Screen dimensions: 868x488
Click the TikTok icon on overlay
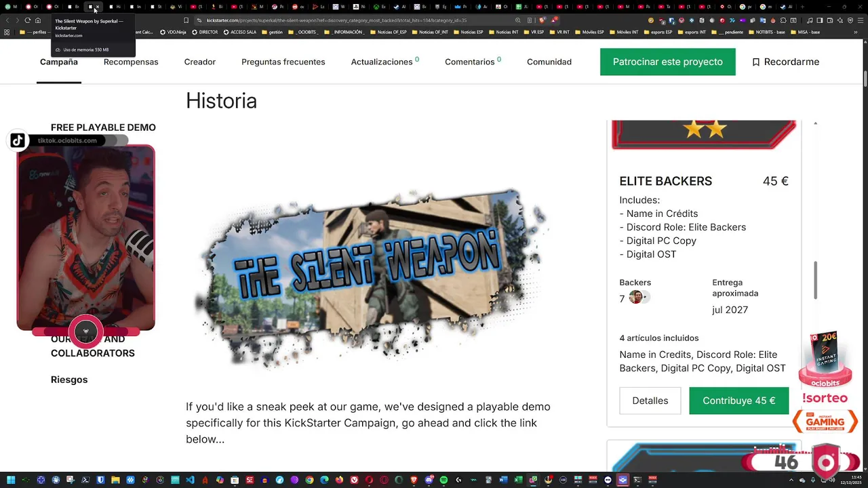(x=18, y=140)
